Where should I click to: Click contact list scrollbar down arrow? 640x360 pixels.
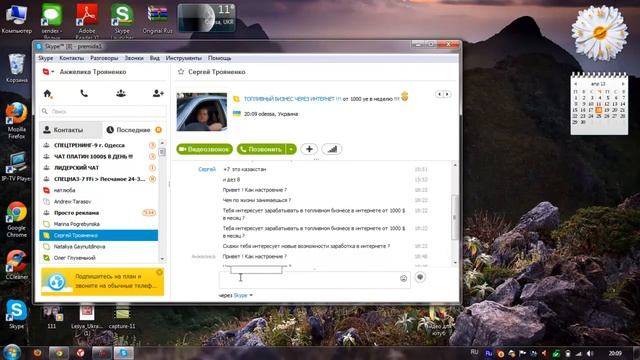pyautogui.click(x=162, y=259)
